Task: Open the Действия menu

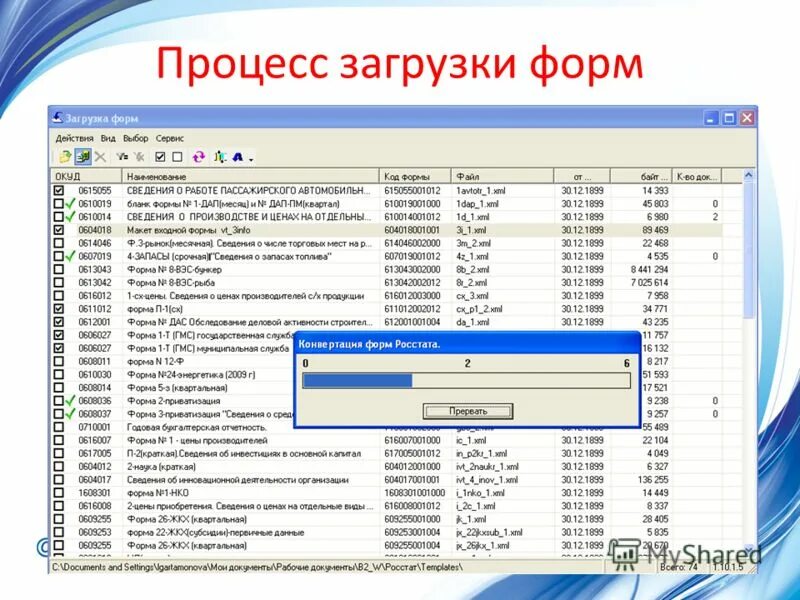Action: click(74, 137)
